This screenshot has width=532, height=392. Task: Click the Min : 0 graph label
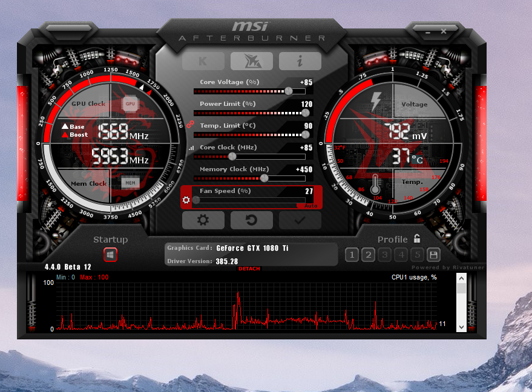coord(65,277)
